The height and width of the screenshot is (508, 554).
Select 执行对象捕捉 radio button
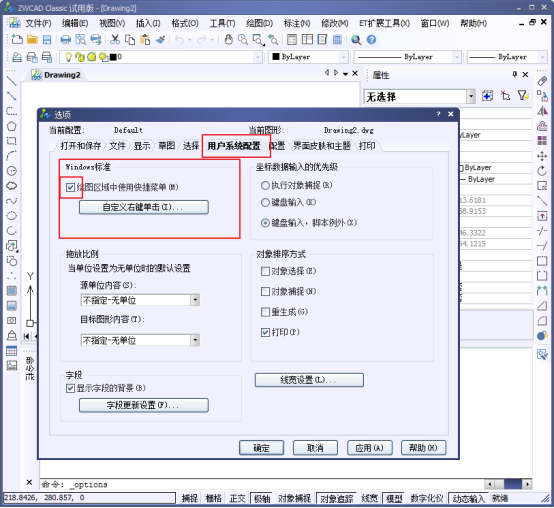(x=265, y=185)
